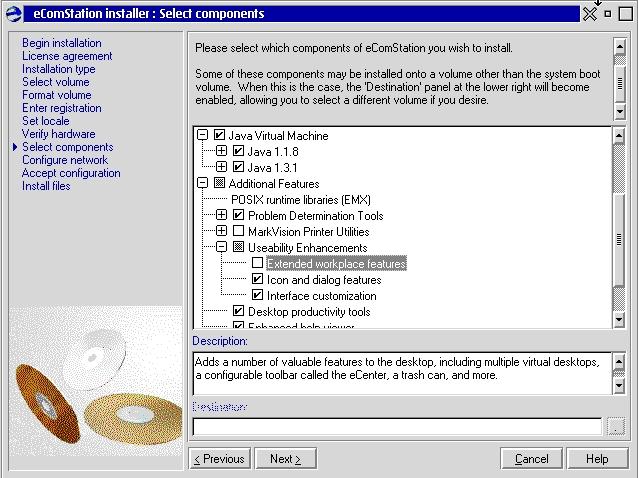This screenshot has width=638, height=478.
Task: Select Desktop productivity tools label
Action: (309, 312)
